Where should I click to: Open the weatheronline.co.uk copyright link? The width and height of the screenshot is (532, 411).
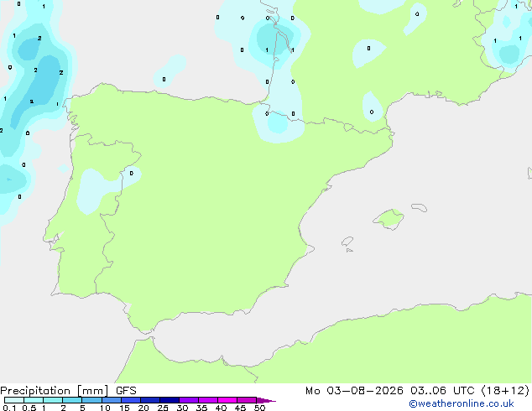(462, 403)
